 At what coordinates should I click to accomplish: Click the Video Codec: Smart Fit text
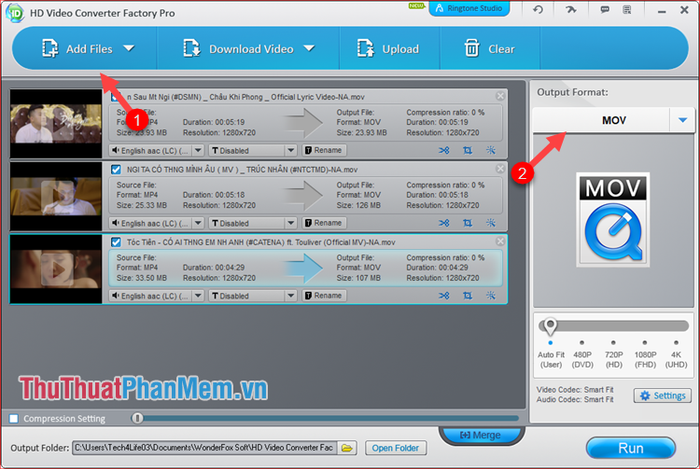tap(575, 390)
